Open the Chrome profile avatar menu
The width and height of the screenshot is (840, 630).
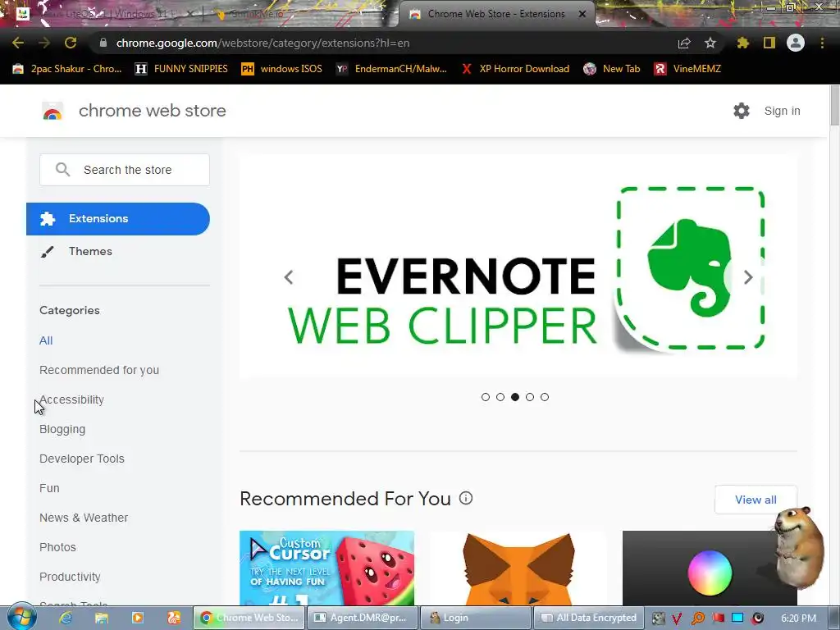tap(796, 43)
